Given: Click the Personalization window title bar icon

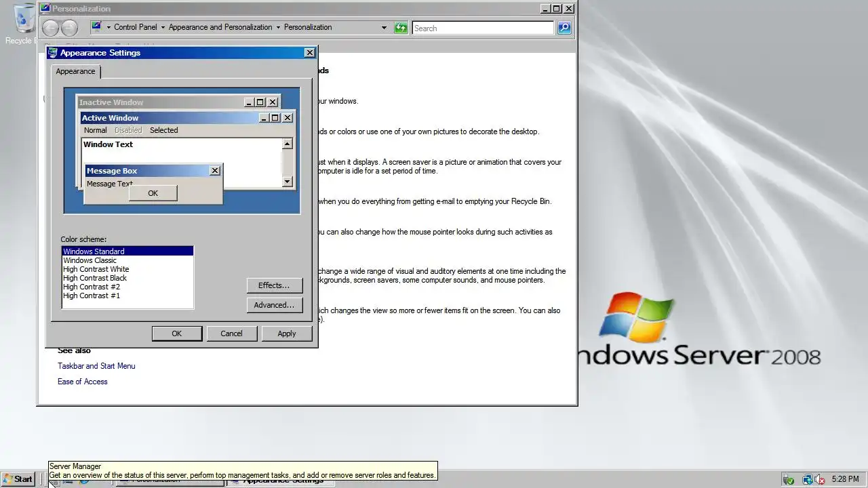Looking at the screenshot, I should (45, 9).
